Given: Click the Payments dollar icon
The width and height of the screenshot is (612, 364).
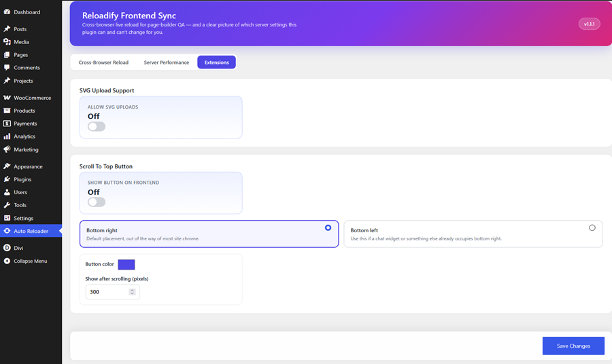Looking at the screenshot, I should (7, 123).
